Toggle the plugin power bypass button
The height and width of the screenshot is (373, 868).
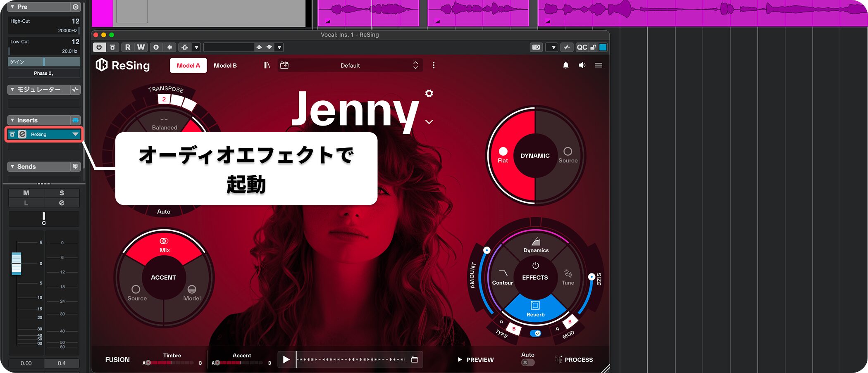pyautogui.click(x=99, y=47)
